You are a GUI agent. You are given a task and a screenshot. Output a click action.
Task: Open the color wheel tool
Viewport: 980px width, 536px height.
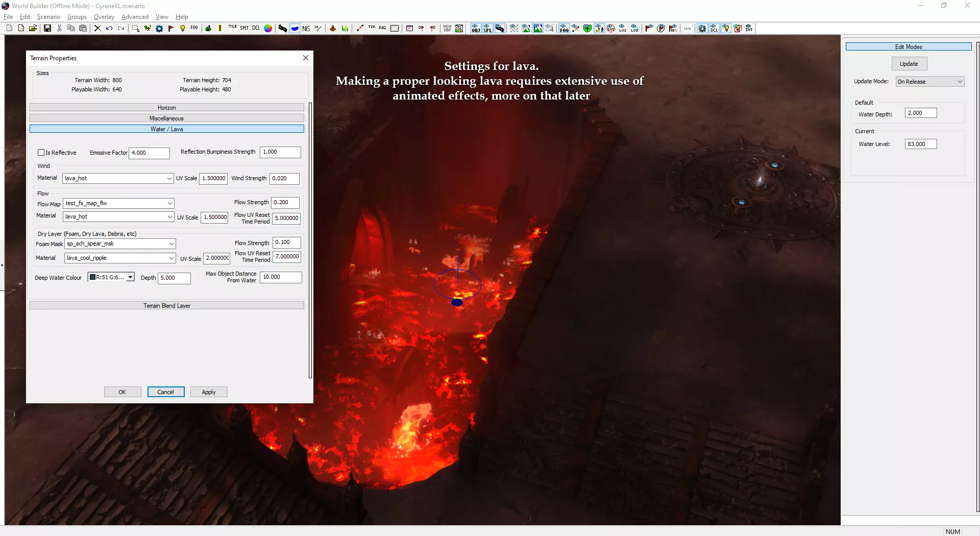coord(268,29)
